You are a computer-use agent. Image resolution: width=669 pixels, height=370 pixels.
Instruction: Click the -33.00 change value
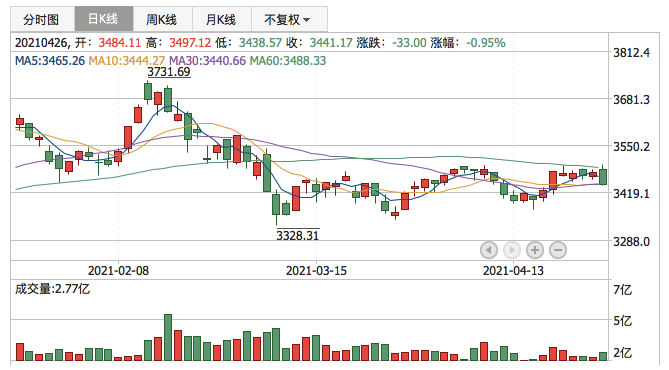(x=409, y=43)
